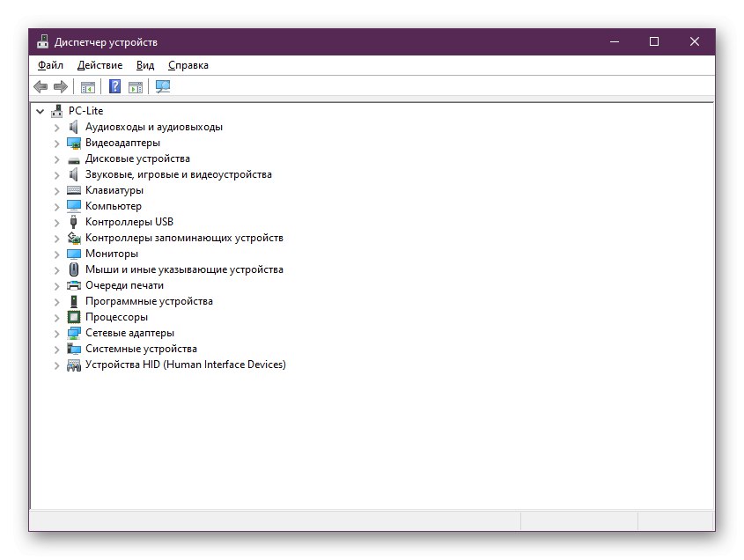Viewport: 744px width, 560px height.
Task: Click the Устройства HID icon
Action: (x=74, y=365)
